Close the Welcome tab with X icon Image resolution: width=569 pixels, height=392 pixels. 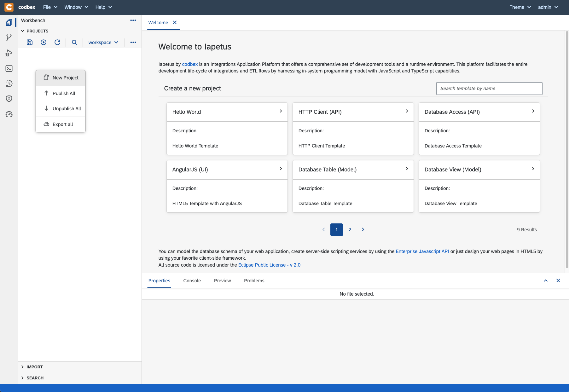click(x=175, y=22)
